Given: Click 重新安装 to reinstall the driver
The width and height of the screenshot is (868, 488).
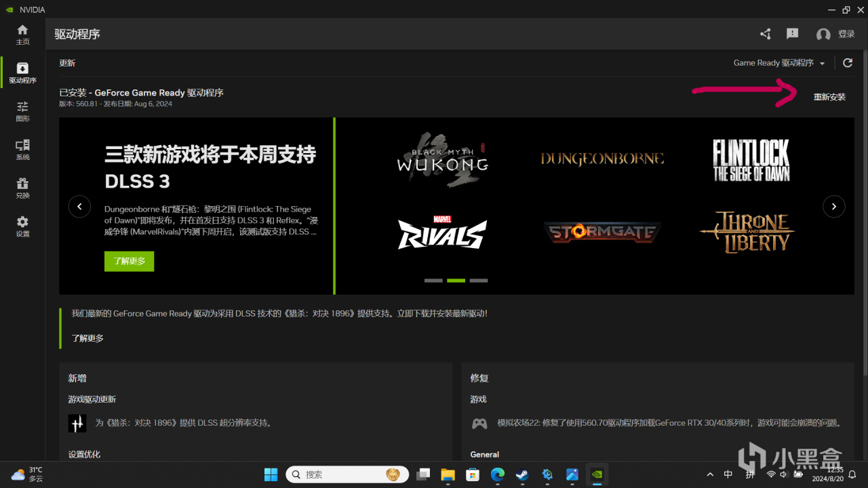Looking at the screenshot, I should (x=829, y=97).
